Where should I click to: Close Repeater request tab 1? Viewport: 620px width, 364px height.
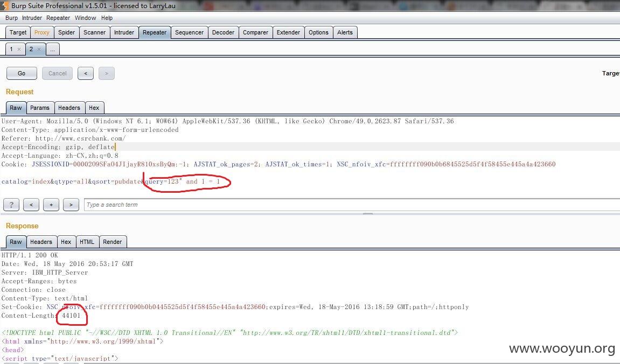(19, 50)
